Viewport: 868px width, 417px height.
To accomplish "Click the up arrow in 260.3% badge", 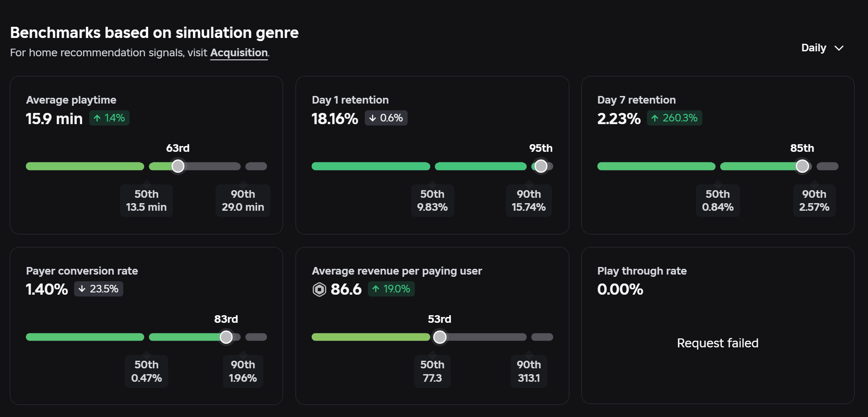I will tap(655, 118).
